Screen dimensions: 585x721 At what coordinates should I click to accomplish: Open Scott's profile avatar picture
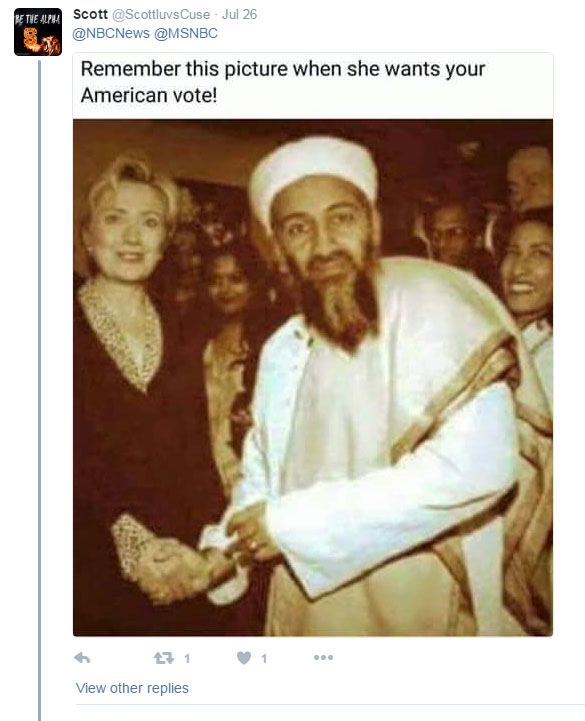coord(38,32)
